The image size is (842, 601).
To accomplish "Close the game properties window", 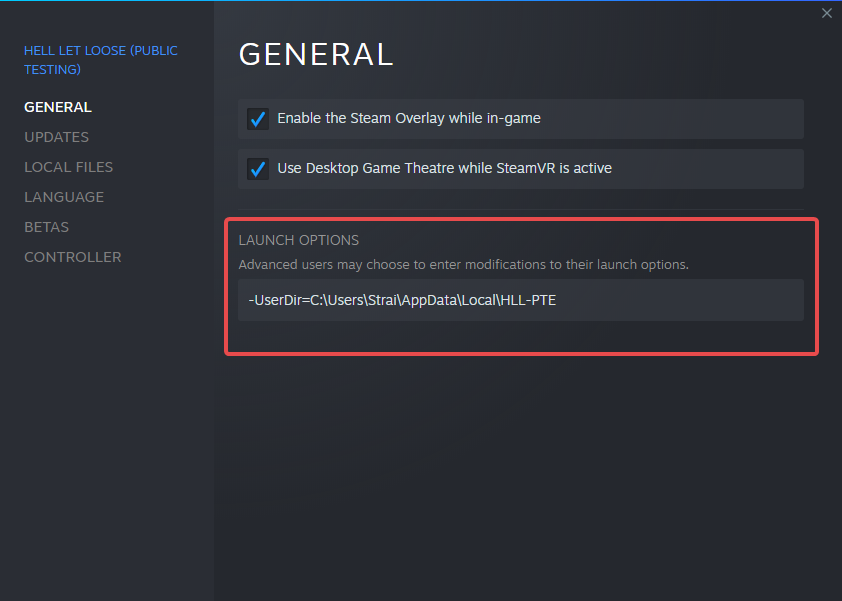I will 826,13.
